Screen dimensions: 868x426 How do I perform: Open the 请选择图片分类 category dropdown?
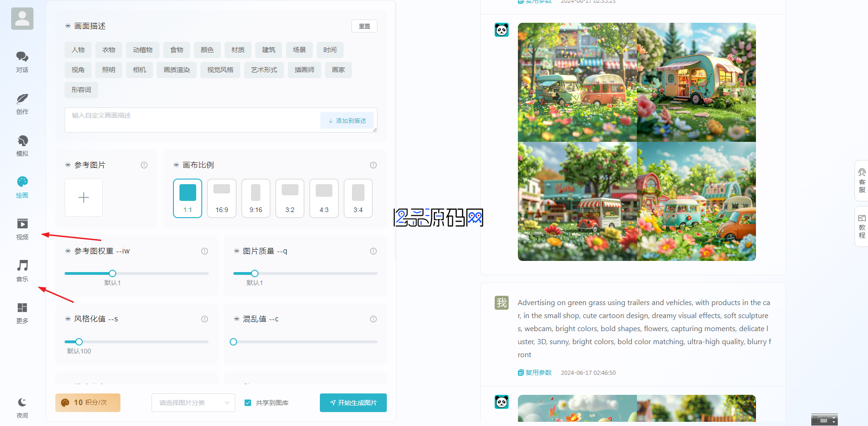click(193, 403)
